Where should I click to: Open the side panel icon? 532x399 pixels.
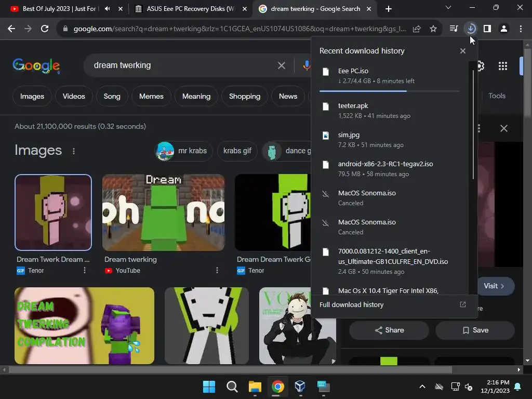487,29
